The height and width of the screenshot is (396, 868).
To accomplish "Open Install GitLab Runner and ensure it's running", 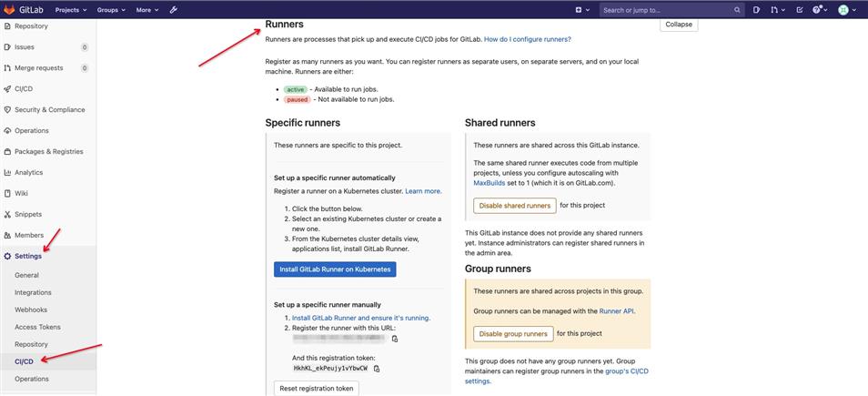I will (361, 318).
